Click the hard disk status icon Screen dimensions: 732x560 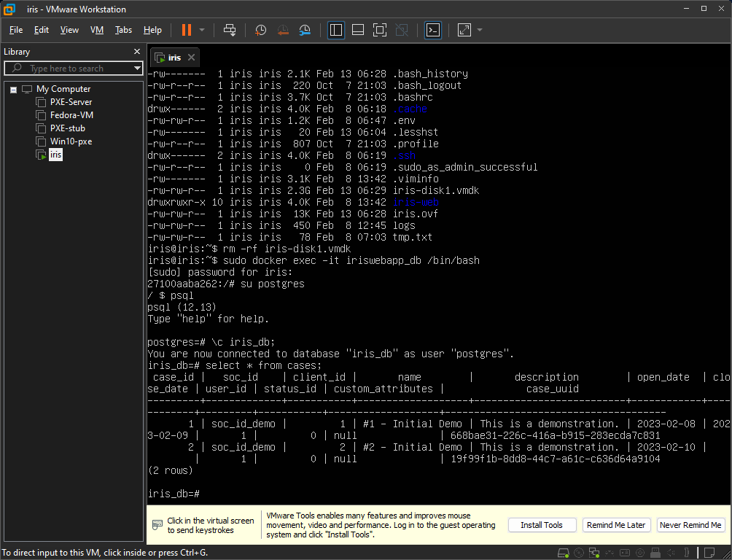[562, 553]
